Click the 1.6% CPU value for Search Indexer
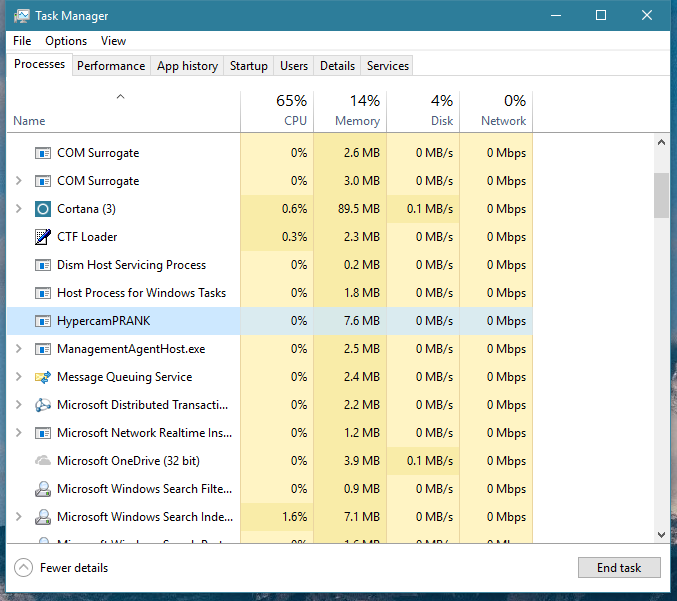Image resolution: width=677 pixels, height=601 pixels. 294,517
